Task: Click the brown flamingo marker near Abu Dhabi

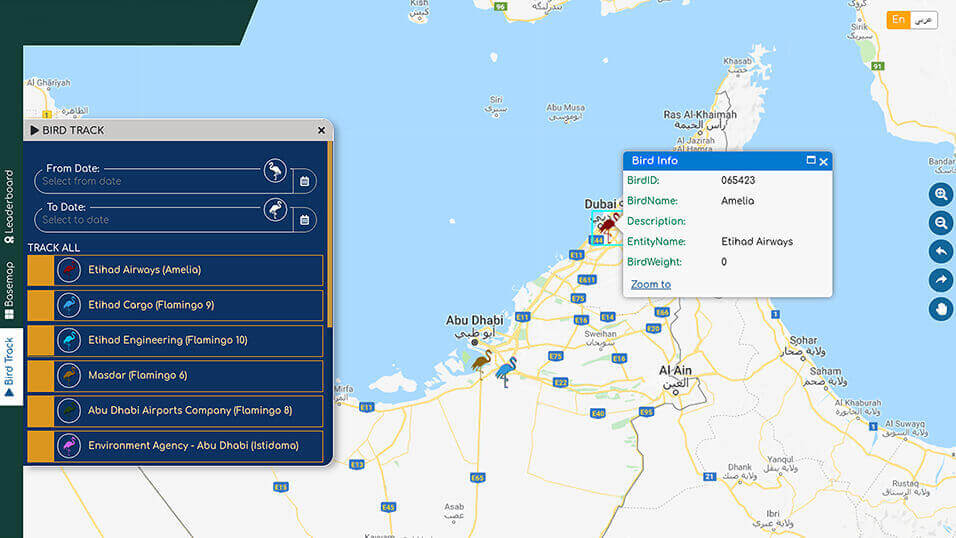Action: [x=481, y=364]
